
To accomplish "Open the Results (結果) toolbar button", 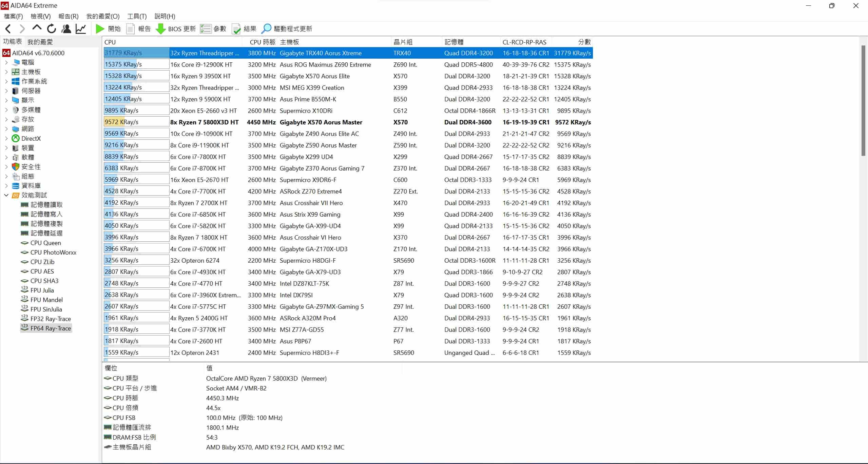I will [244, 29].
